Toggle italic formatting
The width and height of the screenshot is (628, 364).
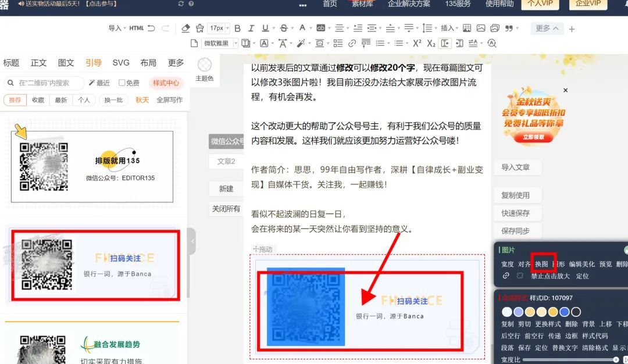pos(251,28)
